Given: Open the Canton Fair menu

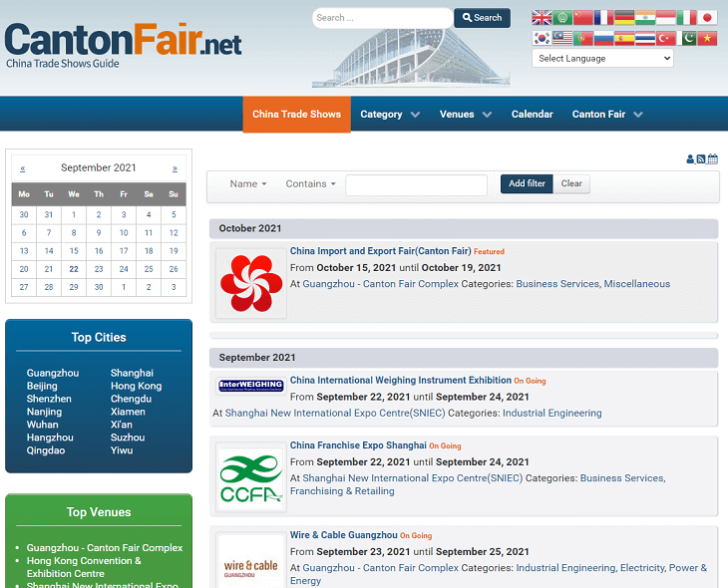Looking at the screenshot, I should point(598,115).
